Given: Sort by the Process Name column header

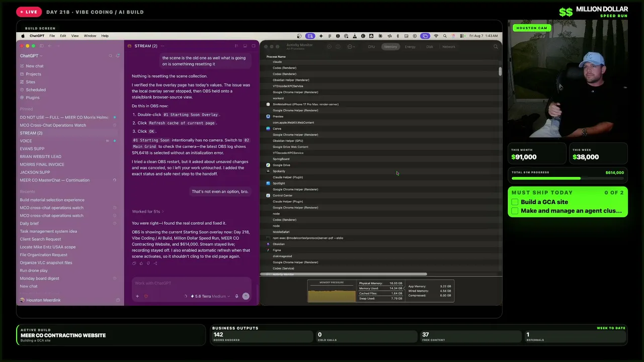Looking at the screenshot, I should pos(276,57).
